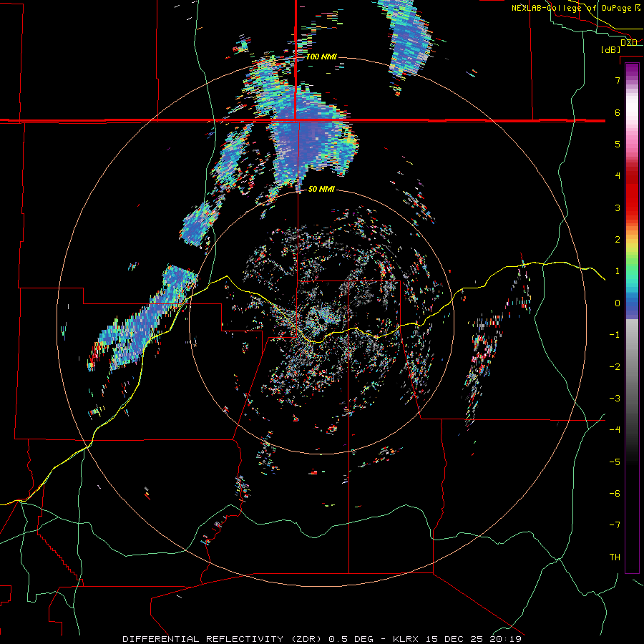Click the ZDR color scale bar
644x644 pixels.
pos(632,318)
